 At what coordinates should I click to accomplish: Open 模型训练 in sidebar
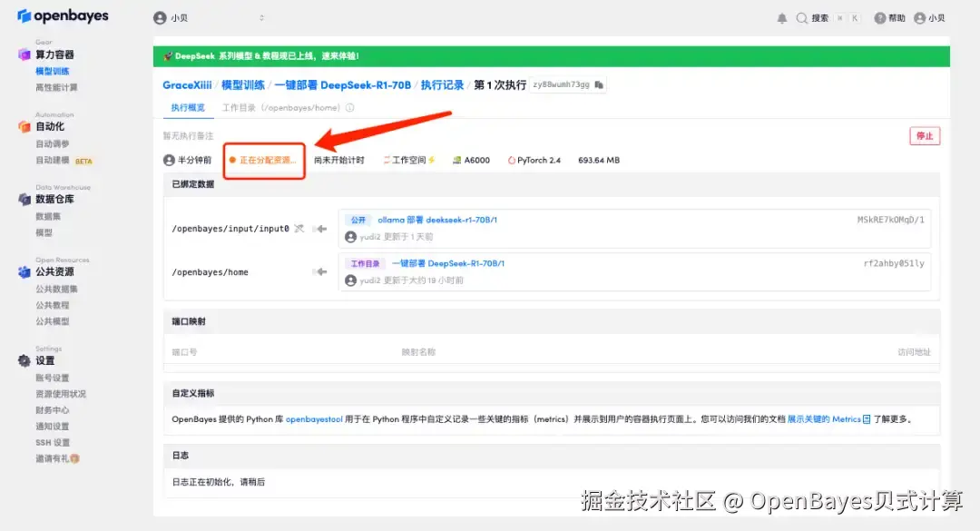(x=53, y=72)
